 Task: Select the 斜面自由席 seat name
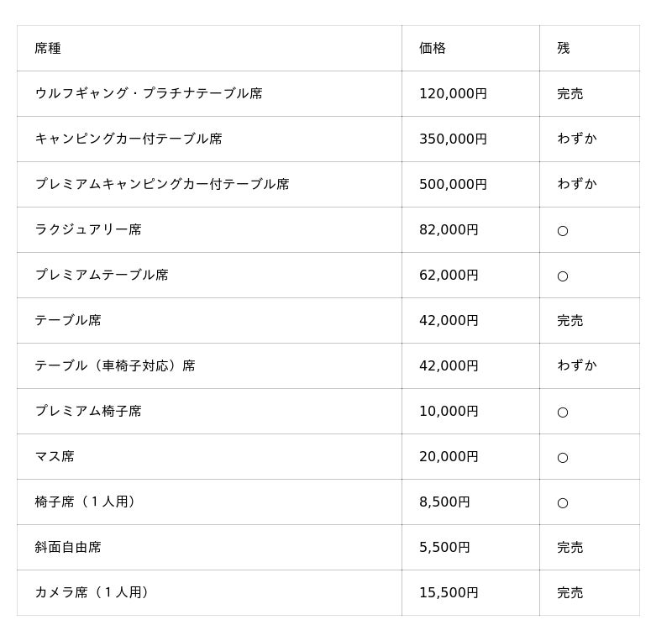68,548
